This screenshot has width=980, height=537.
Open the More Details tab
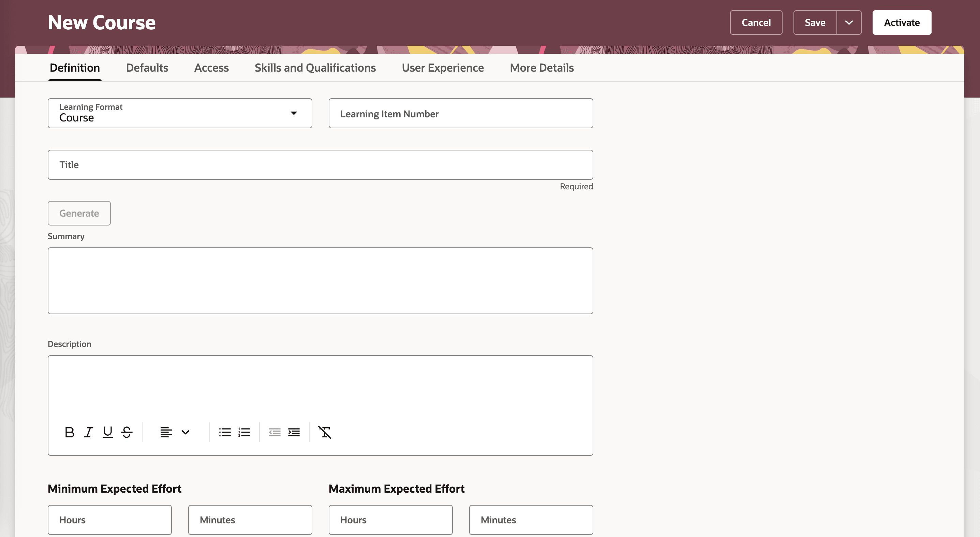pyautogui.click(x=542, y=68)
